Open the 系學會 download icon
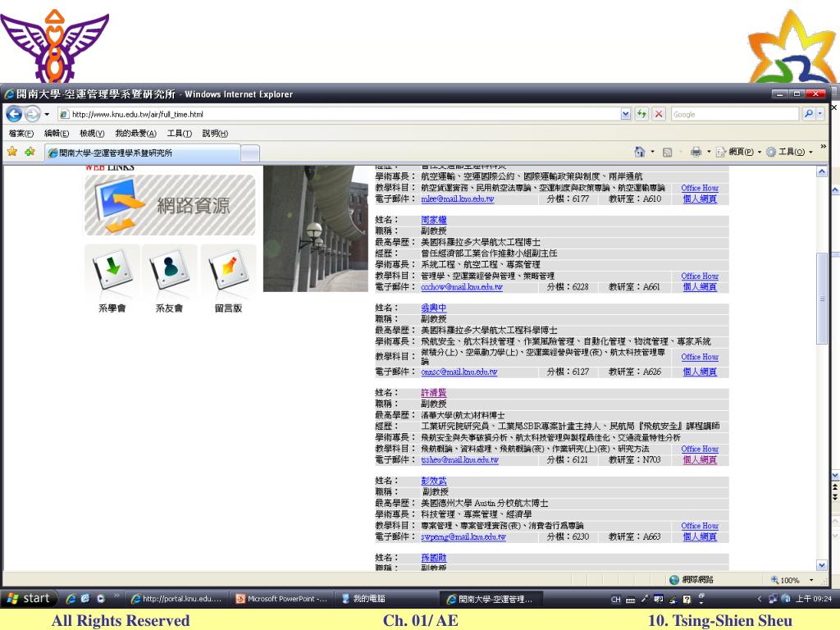 (112, 269)
